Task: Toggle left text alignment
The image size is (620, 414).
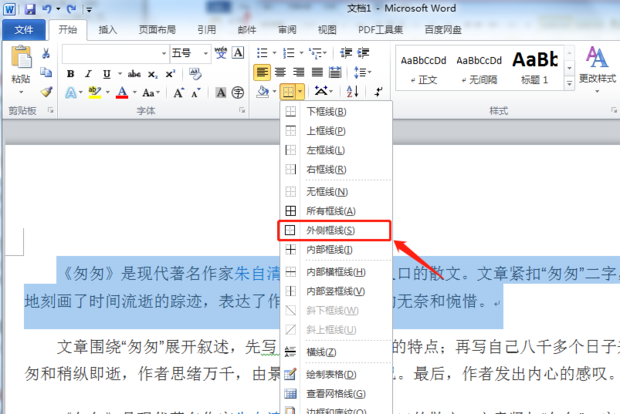Action: click(261, 73)
